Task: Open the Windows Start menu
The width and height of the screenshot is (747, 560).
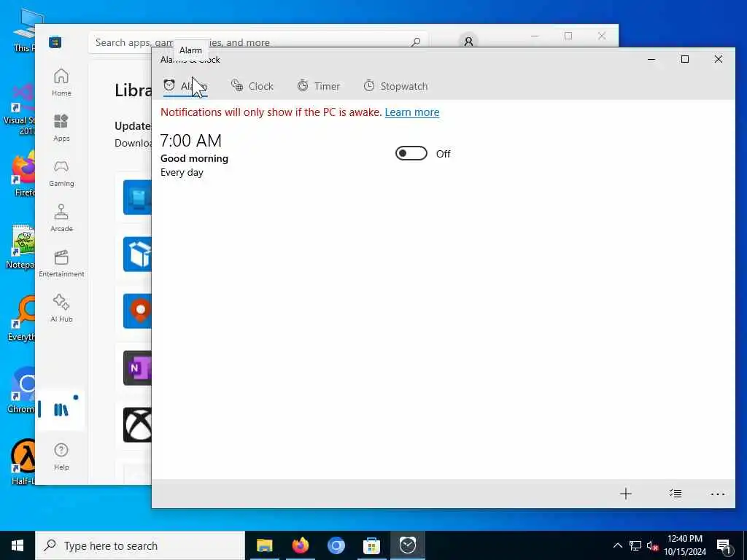Action: pyautogui.click(x=18, y=545)
